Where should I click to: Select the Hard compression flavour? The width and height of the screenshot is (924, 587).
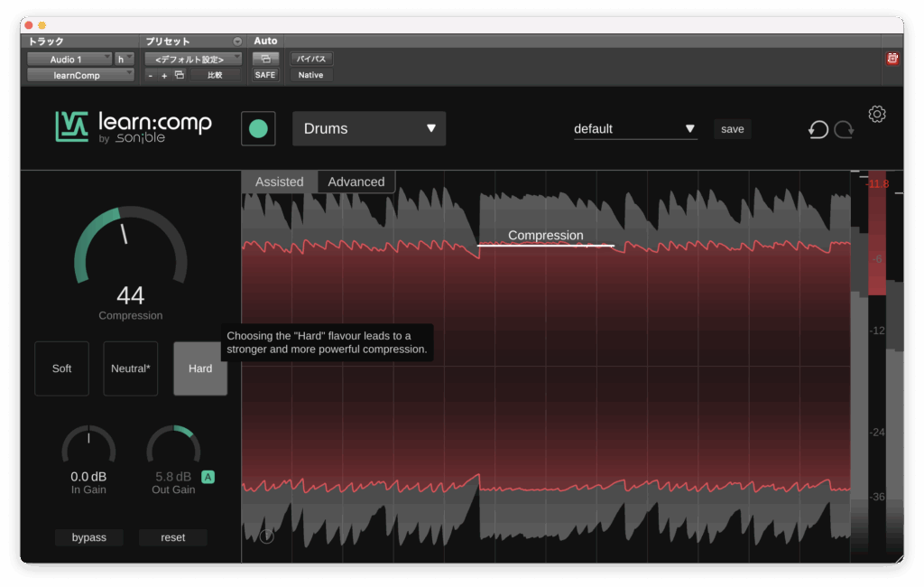tap(200, 368)
